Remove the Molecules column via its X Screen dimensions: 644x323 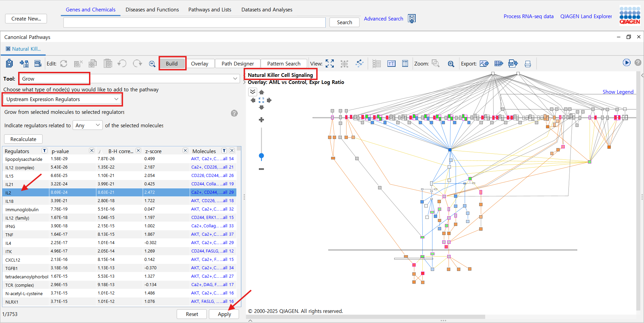pyautogui.click(x=232, y=150)
